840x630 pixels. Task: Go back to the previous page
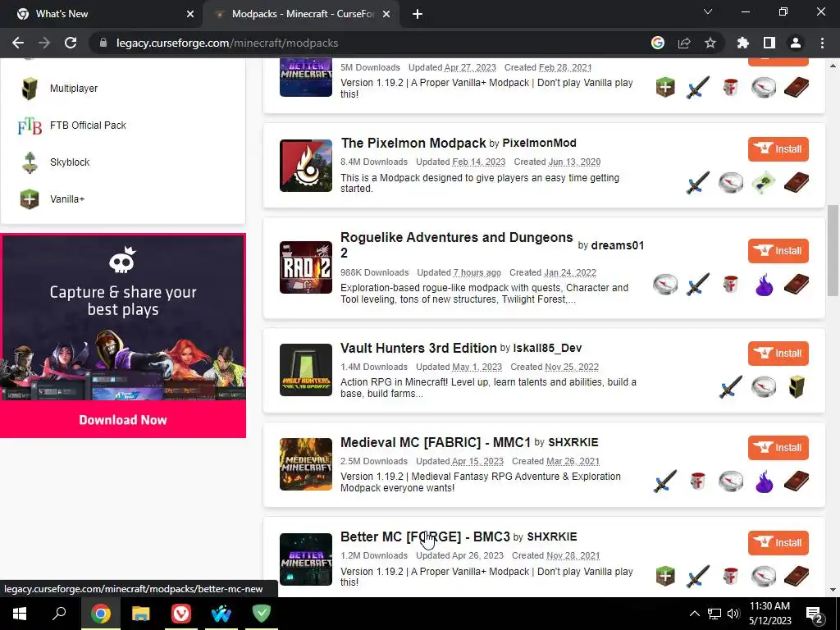(18, 43)
